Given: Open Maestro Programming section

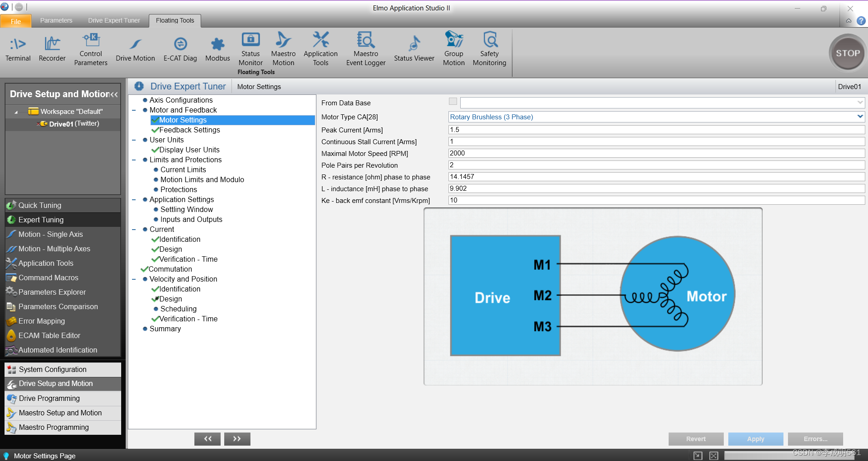Looking at the screenshot, I should pos(63,427).
